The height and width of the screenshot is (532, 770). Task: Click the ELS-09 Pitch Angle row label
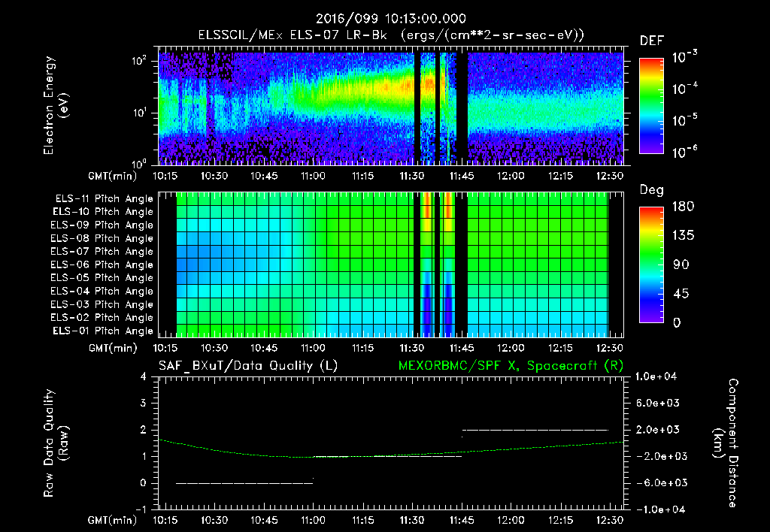pos(102,225)
